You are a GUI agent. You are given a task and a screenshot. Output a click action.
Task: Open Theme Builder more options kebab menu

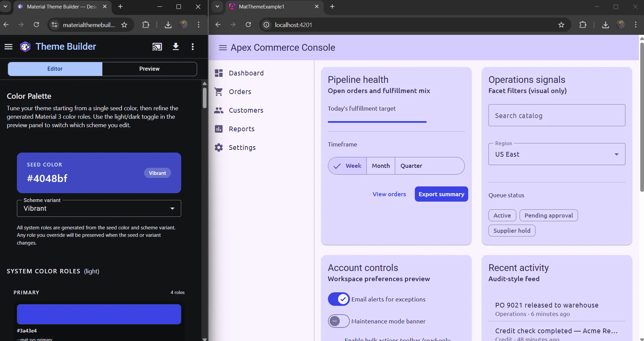pos(193,47)
